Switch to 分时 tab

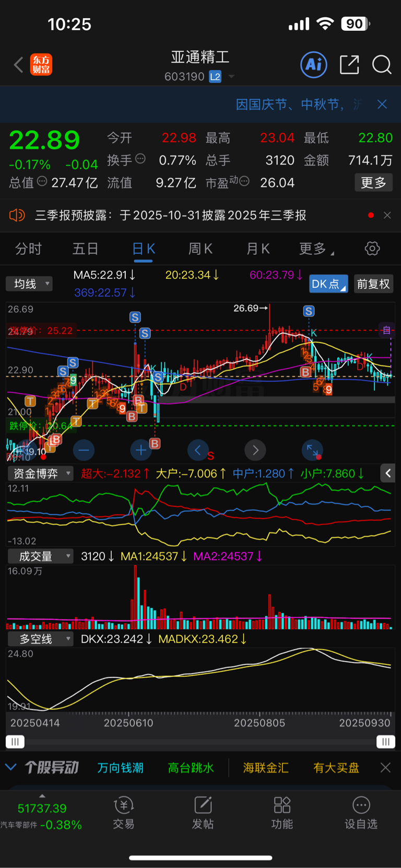pyautogui.click(x=28, y=249)
